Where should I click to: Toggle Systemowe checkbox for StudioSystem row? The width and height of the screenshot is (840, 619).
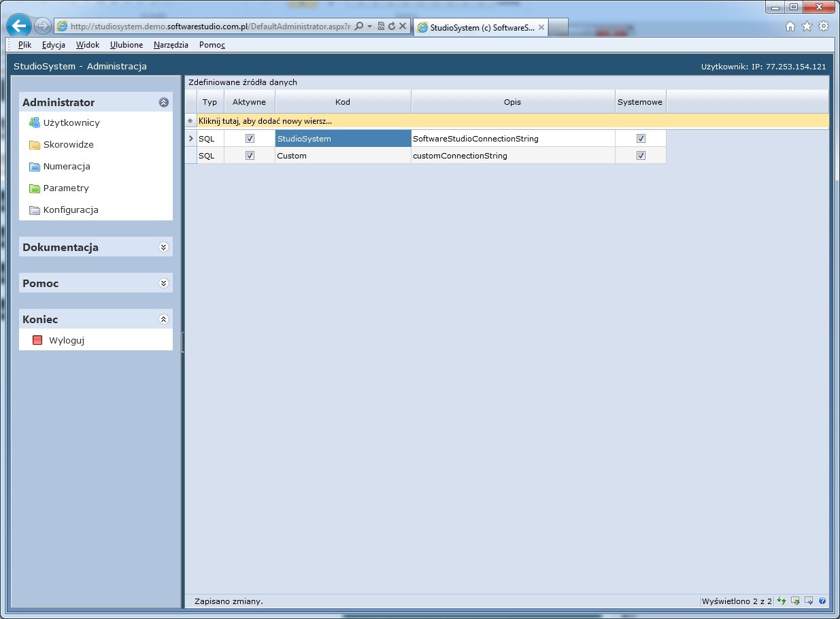coord(641,138)
